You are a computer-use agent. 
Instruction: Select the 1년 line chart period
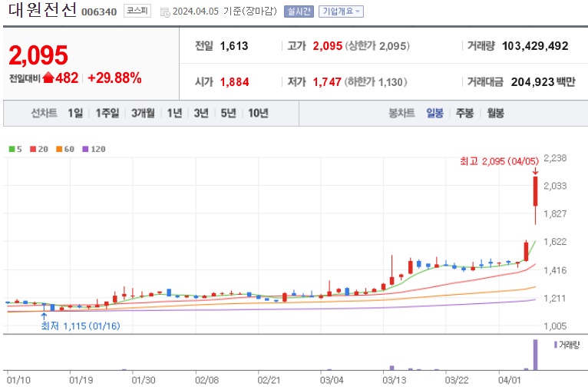pos(174,113)
